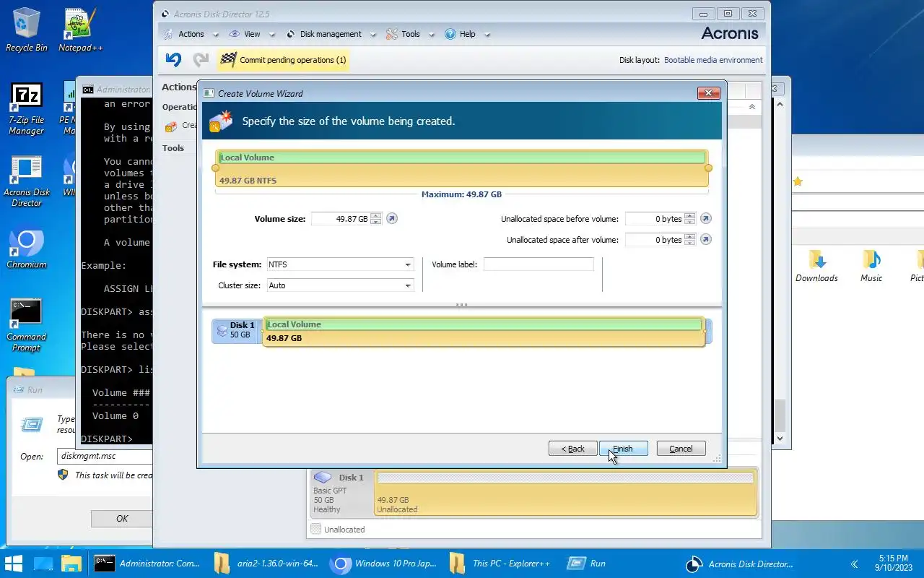Viewport: 924px width, 578px height.
Task: Click the checkered flag commit icon
Action: tap(228, 60)
